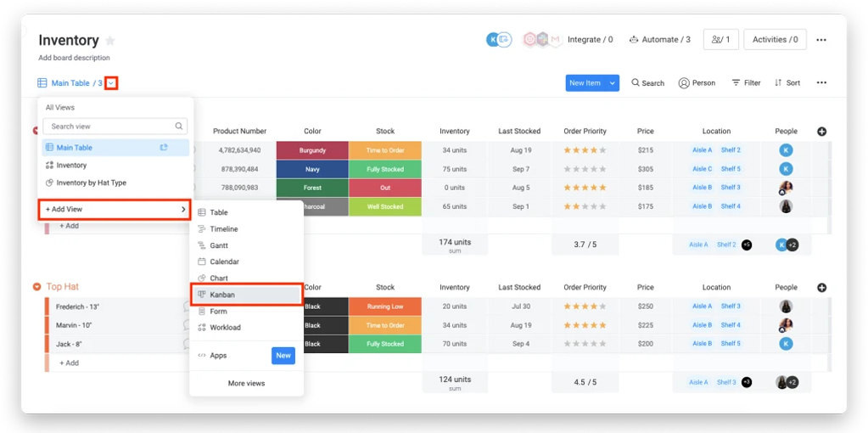
Task: Open the Filter tool
Action: point(746,83)
